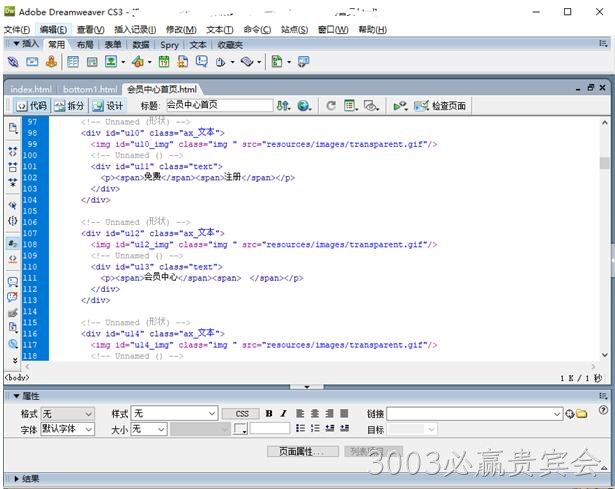Insert an email link icon

pos(32,62)
